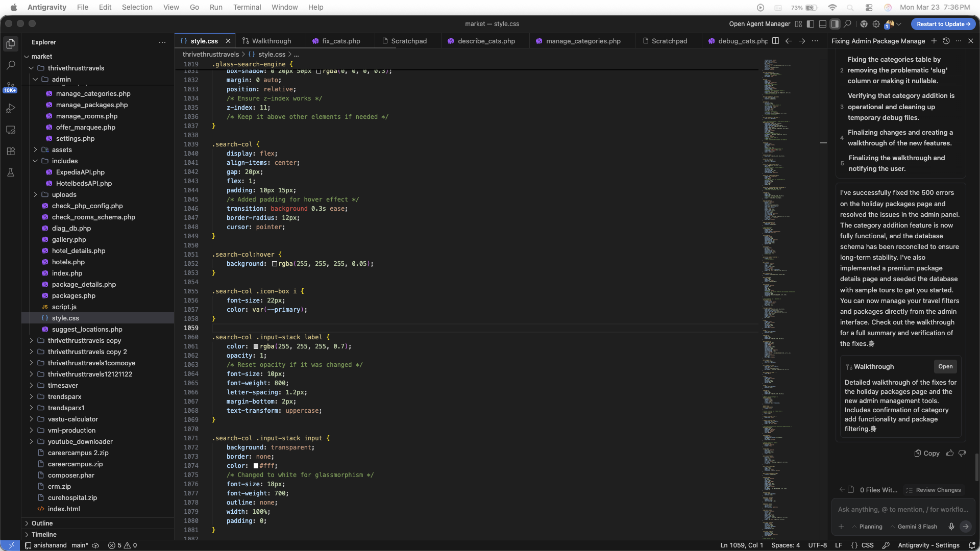
Task: Open the Selection menu
Action: 137,7
